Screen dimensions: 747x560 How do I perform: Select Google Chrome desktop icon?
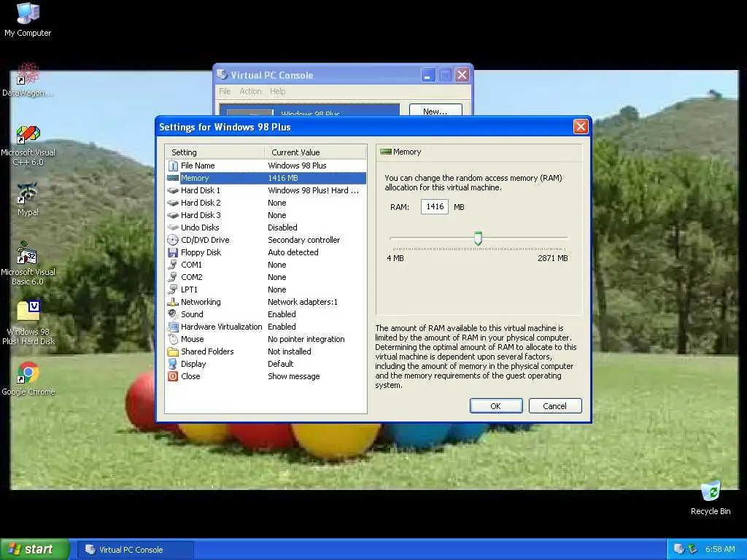[28, 373]
